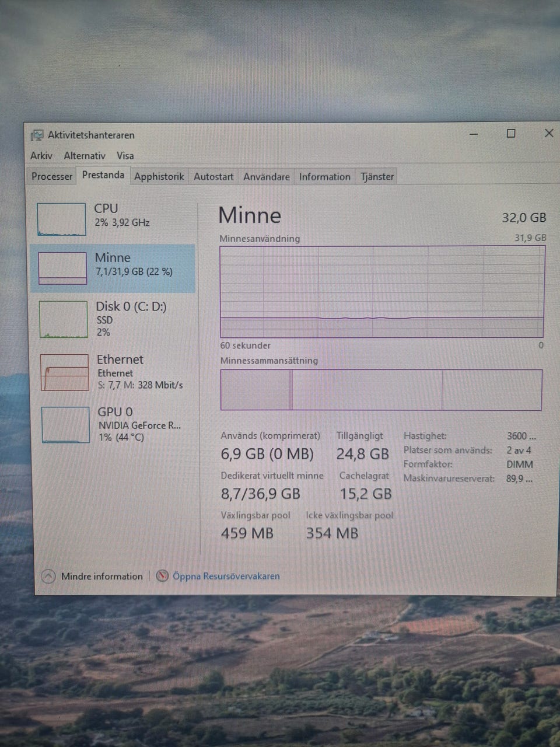The width and height of the screenshot is (560, 747).
Task: Click the Öppna Resursövervakaren link
Action: tap(226, 576)
